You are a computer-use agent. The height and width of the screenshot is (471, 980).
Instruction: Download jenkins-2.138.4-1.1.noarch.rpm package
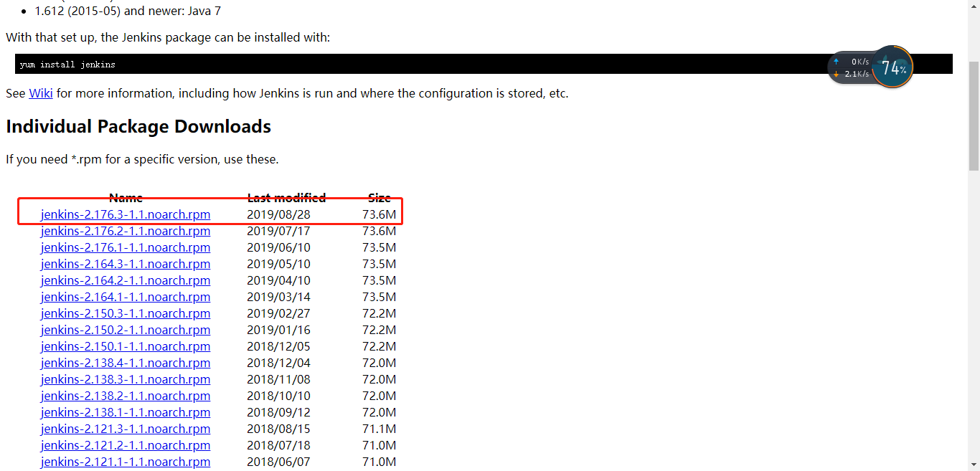click(125, 363)
